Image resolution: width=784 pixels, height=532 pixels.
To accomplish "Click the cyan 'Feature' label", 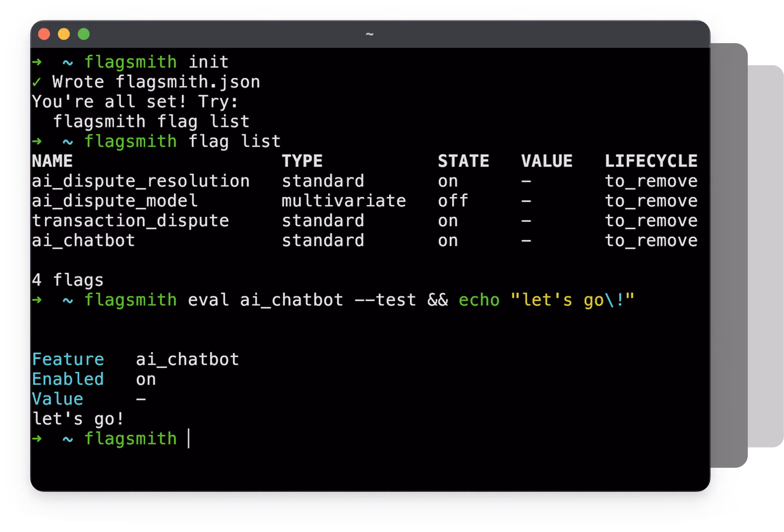I will (68, 359).
